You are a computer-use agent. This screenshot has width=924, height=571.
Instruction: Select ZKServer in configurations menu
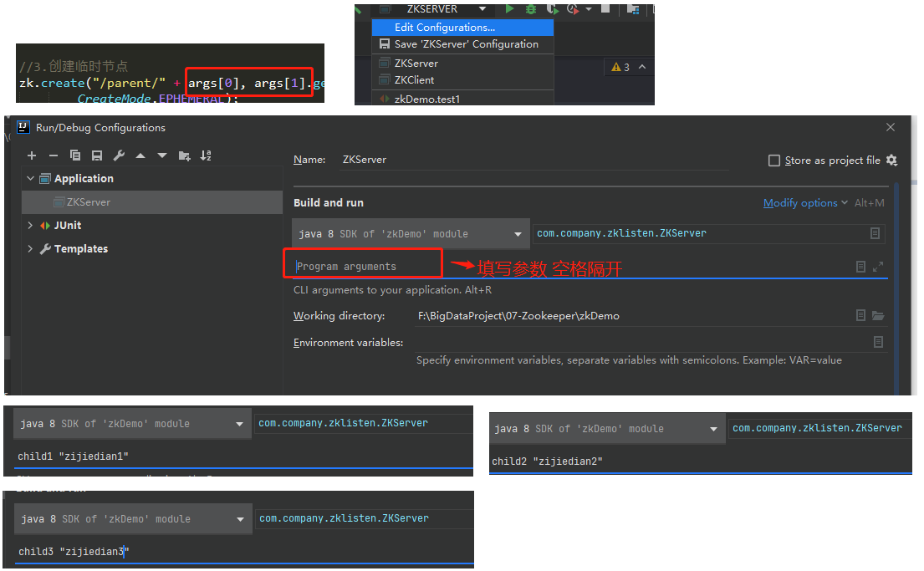[x=462, y=63]
